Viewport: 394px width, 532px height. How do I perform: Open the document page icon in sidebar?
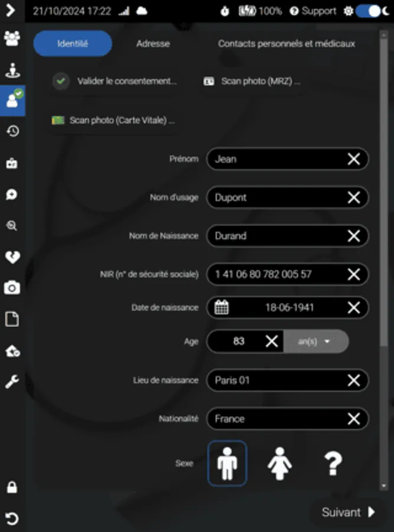point(12,319)
